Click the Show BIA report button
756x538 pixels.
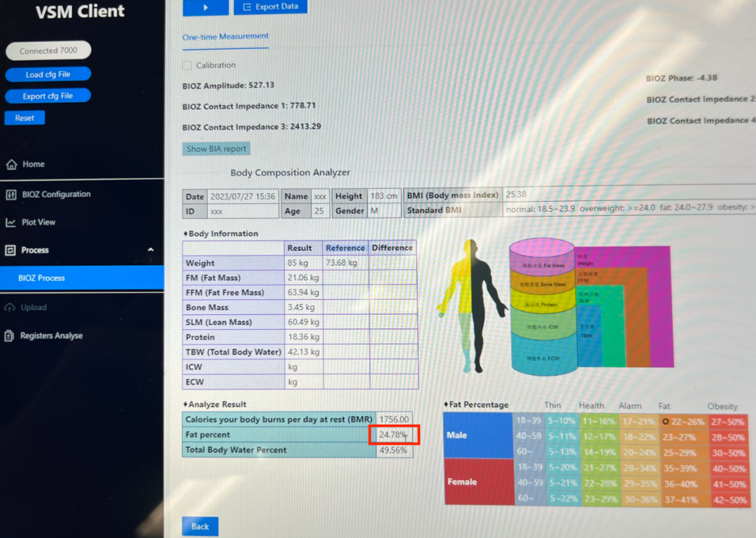coord(216,149)
